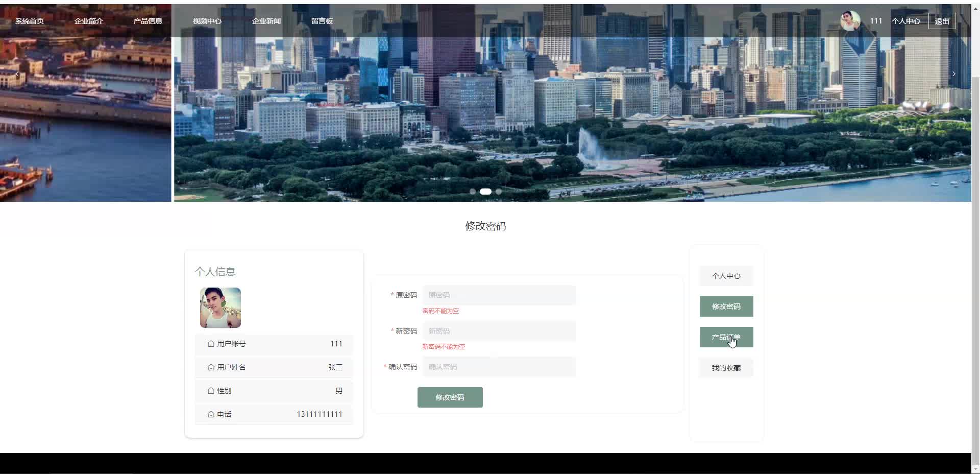
Task: Click the 新密码不能为空 error message
Action: click(444, 347)
